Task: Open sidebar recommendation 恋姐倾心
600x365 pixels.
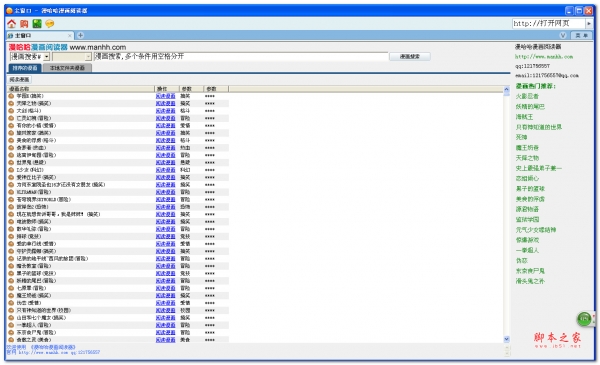Action: coord(527,178)
